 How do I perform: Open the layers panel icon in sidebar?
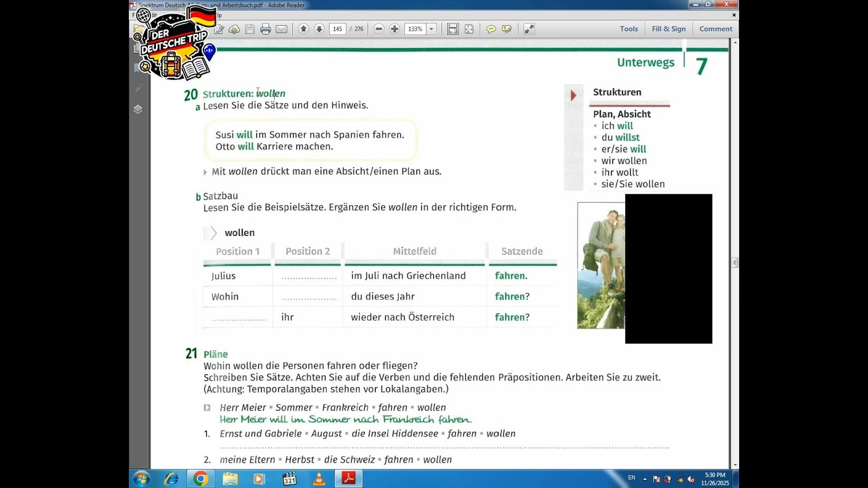point(138,109)
